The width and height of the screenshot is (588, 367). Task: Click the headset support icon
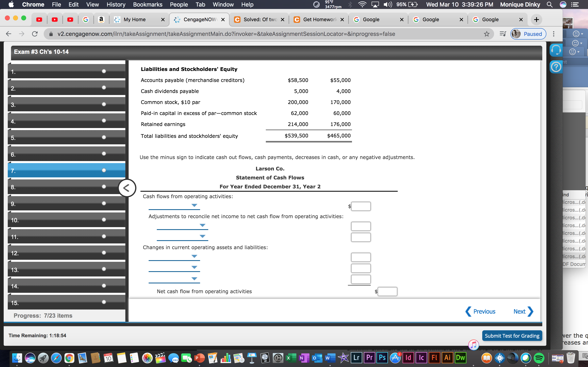(556, 50)
